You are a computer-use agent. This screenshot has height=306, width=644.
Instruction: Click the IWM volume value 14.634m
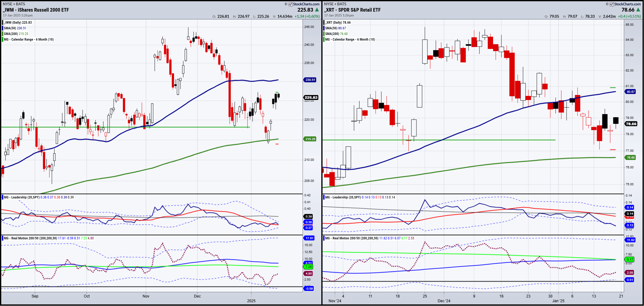[285, 16]
